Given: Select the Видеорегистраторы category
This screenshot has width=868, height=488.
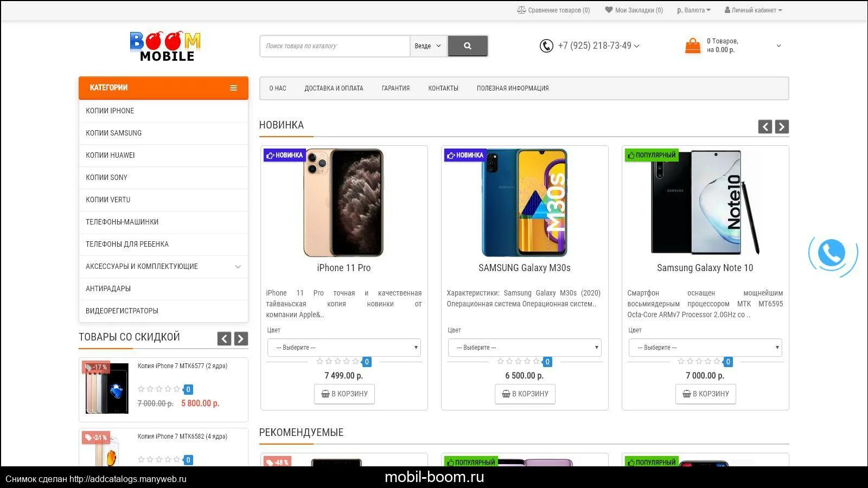Looking at the screenshot, I should pos(163,311).
